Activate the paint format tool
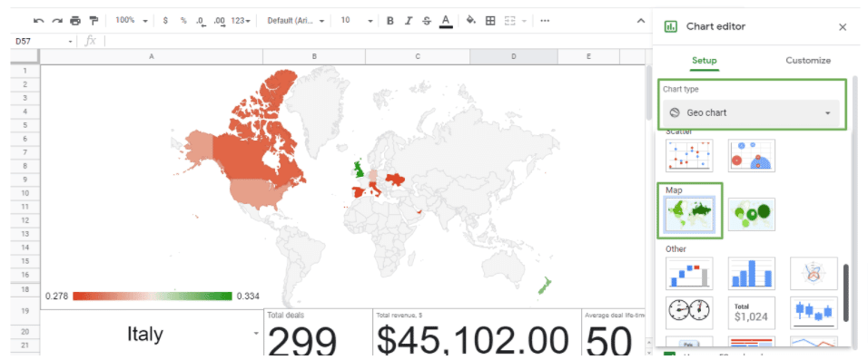Screen dimensions: 868x360 pos(94,21)
